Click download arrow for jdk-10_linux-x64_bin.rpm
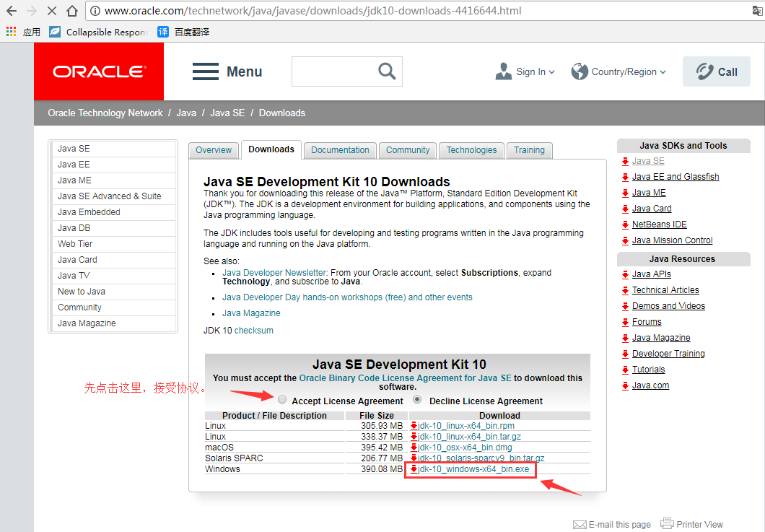Image resolution: width=765 pixels, height=532 pixels. 414,426
